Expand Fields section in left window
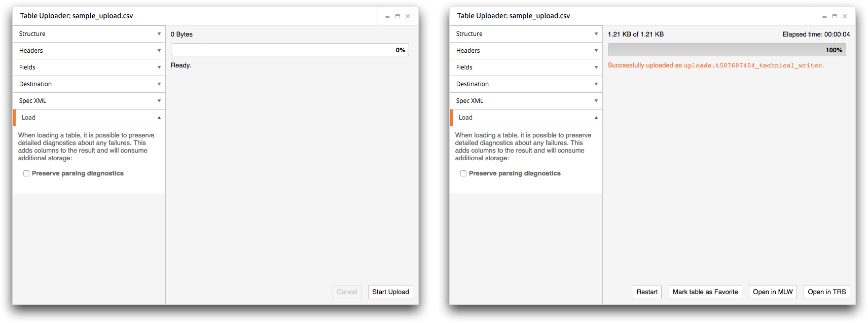This screenshot has height=323, width=868. 89,67
